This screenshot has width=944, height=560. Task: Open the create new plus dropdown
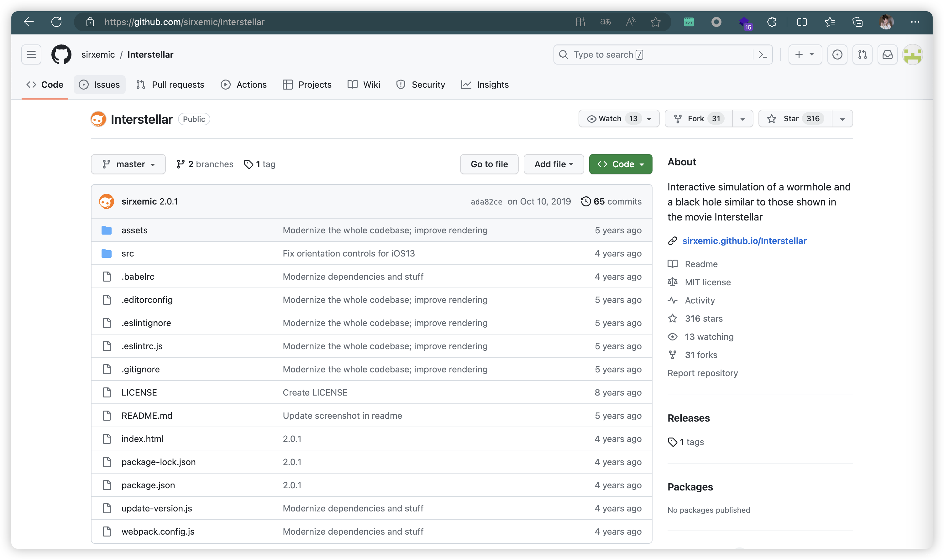coord(805,55)
